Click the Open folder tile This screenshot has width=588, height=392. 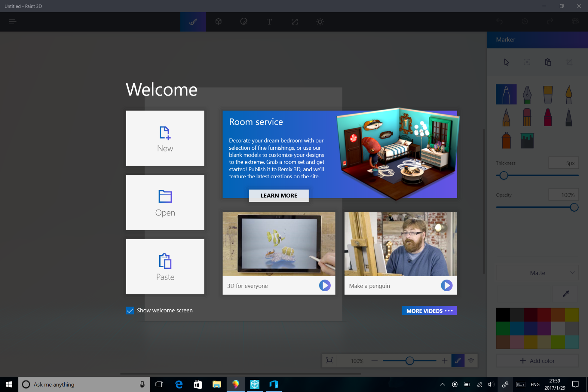pos(165,202)
